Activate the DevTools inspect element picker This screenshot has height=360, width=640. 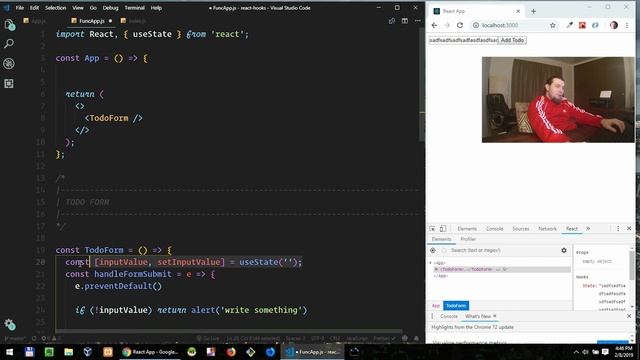(x=432, y=229)
